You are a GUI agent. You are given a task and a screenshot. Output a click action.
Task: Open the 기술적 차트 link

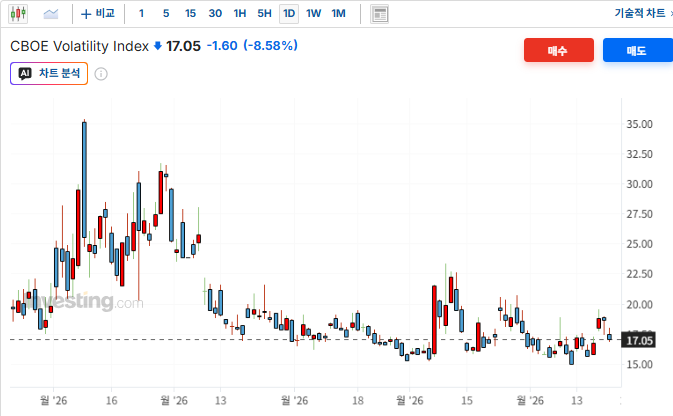(x=640, y=13)
